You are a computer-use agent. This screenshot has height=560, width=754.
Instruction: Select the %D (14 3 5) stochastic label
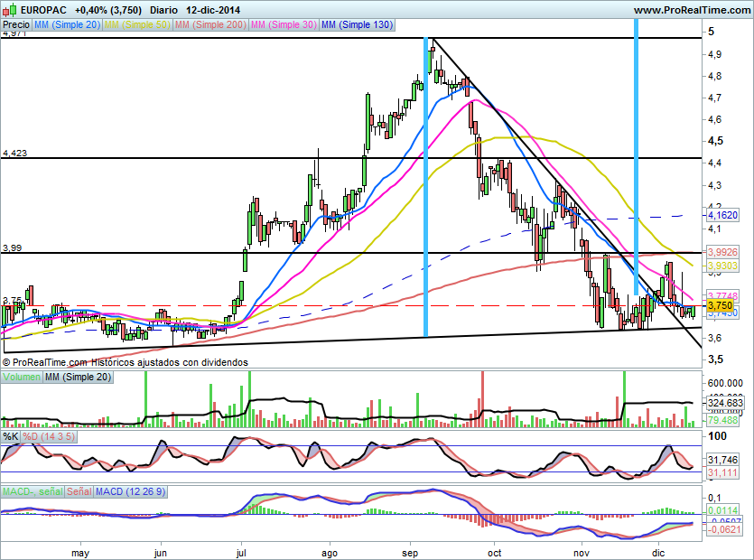(x=49, y=436)
